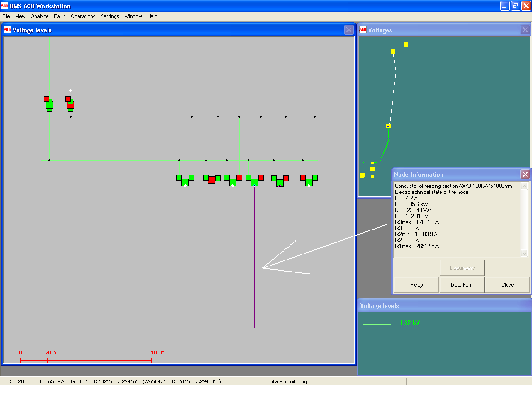The height and width of the screenshot is (399, 532).
Task: Open the Help menu
Action: 152,16
